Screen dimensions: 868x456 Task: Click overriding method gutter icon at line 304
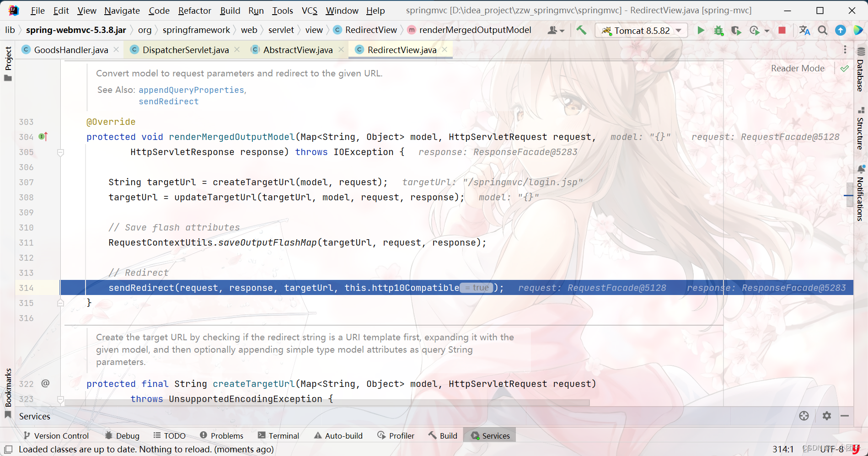[x=43, y=136]
